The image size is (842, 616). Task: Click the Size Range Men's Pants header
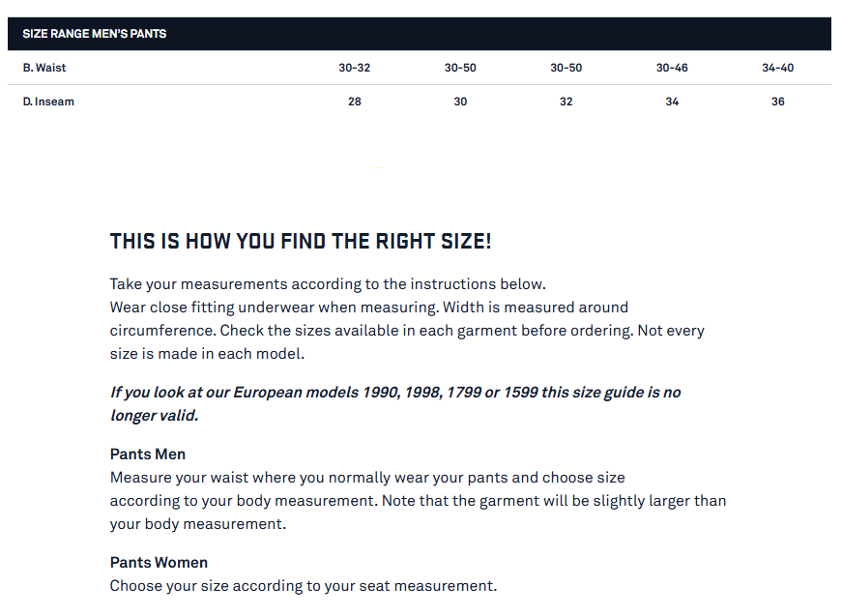pos(95,34)
